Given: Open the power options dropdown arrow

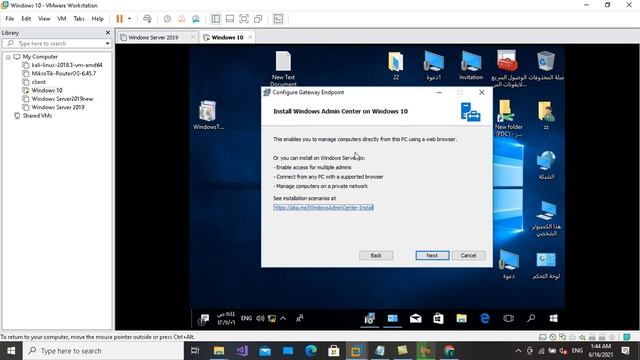Looking at the screenshot, I should point(129,19).
